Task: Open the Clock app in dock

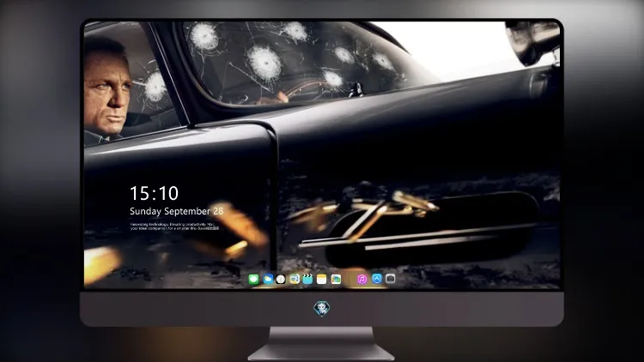Action: pyautogui.click(x=281, y=279)
